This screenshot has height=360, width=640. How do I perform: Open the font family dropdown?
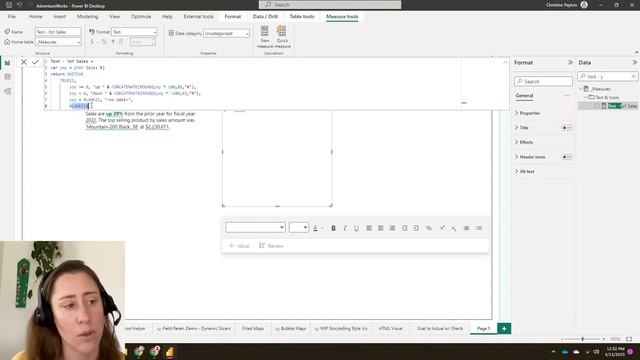point(255,227)
